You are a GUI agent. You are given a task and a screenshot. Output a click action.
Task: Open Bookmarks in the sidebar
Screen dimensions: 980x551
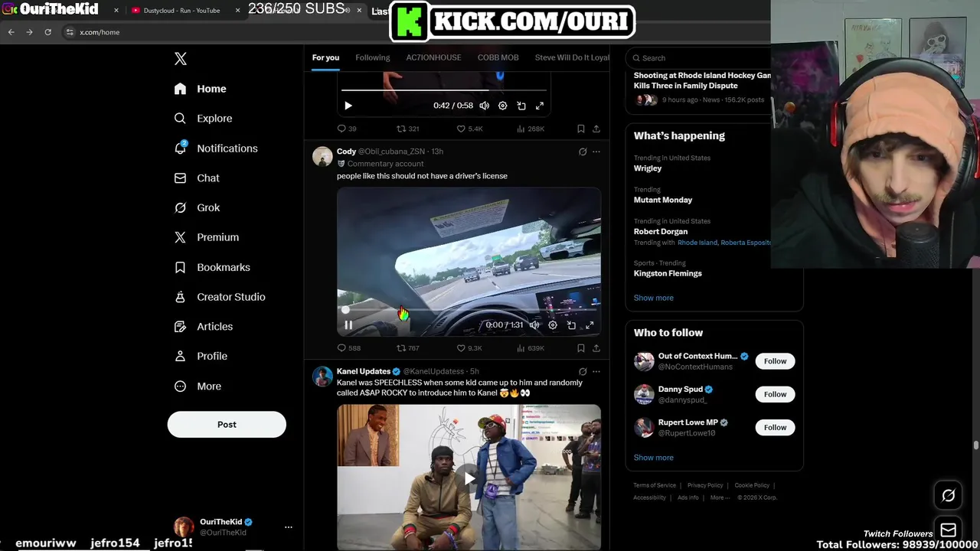click(x=212, y=267)
